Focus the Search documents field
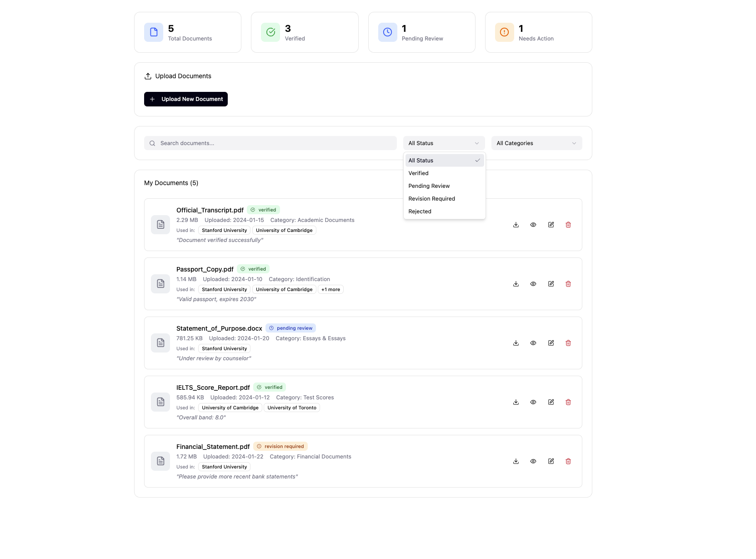The width and height of the screenshot is (756, 559). pos(270,143)
